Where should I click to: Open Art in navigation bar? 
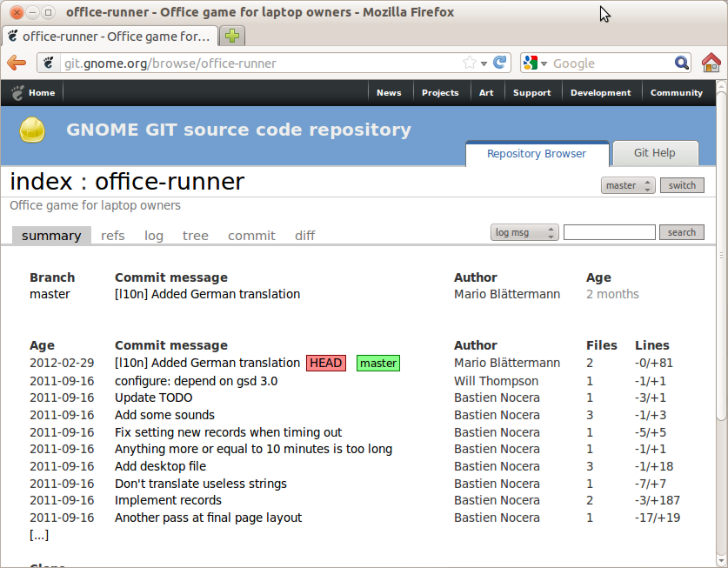(x=486, y=93)
